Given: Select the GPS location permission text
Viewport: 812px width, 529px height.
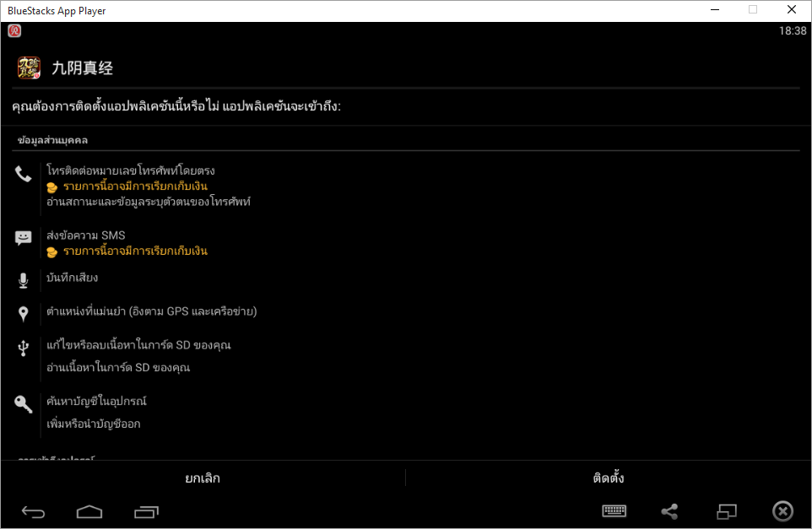Looking at the screenshot, I should 152,311.
